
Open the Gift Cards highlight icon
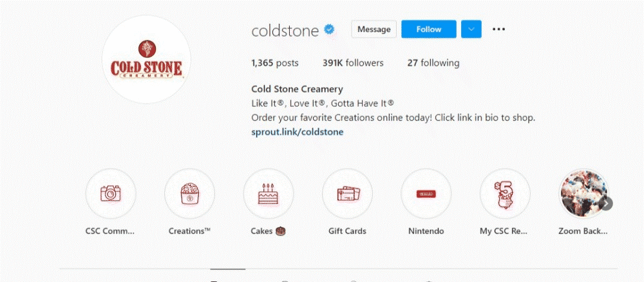click(347, 193)
